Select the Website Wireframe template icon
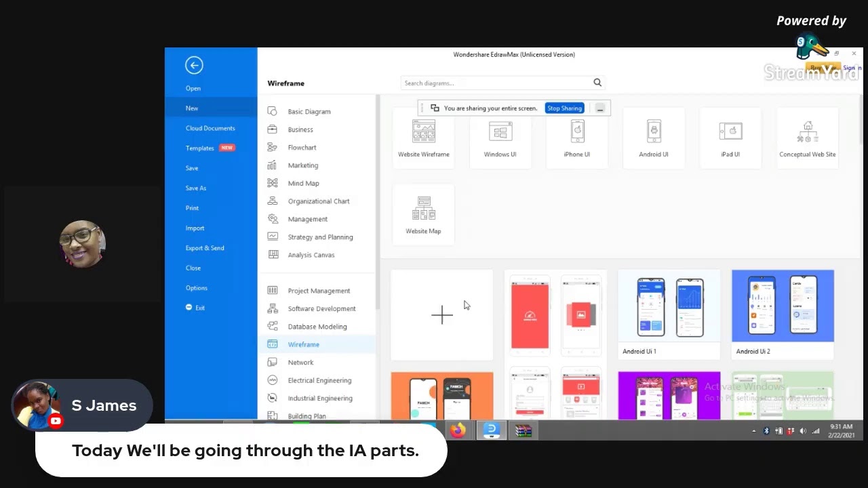This screenshot has height=488, width=868. tap(424, 131)
